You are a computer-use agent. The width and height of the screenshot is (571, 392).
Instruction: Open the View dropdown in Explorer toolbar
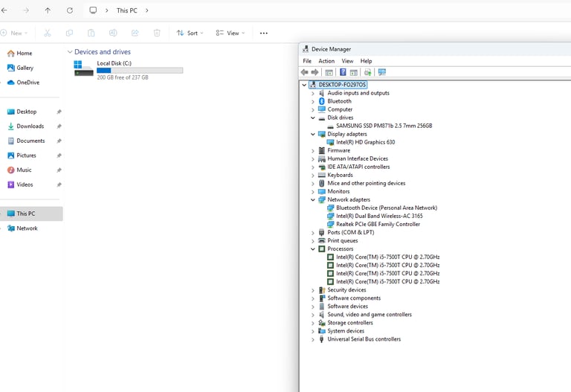(x=230, y=33)
